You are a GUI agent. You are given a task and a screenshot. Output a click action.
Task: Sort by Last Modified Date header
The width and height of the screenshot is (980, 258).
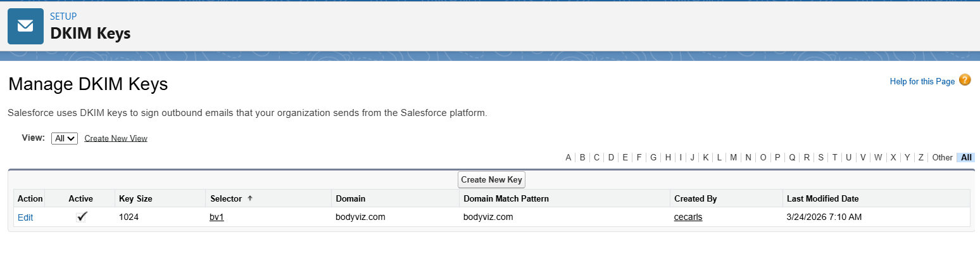click(x=822, y=198)
